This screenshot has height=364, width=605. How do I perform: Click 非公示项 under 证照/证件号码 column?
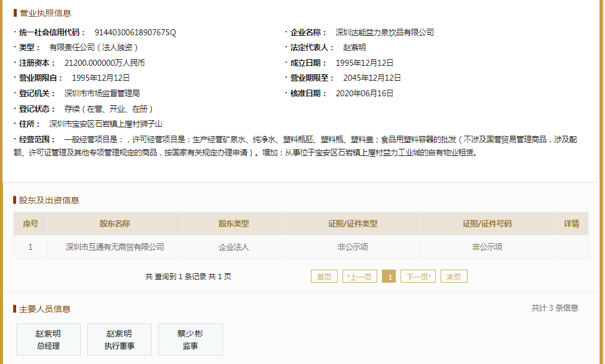pyautogui.click(x=487, y=247)
